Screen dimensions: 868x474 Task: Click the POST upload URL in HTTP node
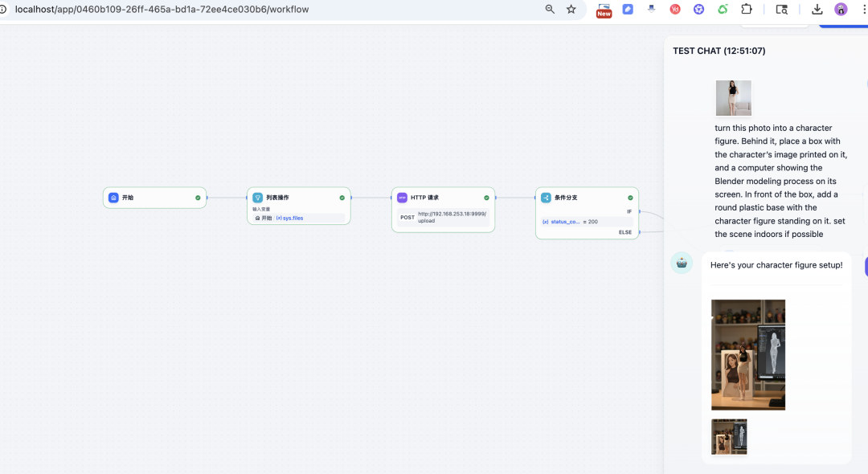[x=443, y=215]
